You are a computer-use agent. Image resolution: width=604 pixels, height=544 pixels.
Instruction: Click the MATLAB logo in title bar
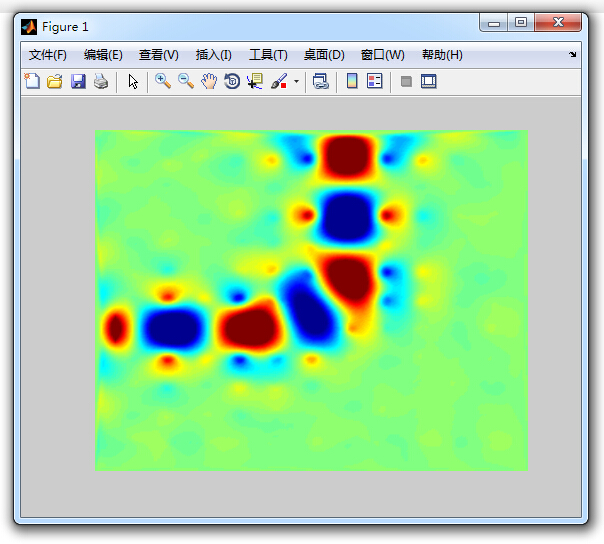point(29,27)
